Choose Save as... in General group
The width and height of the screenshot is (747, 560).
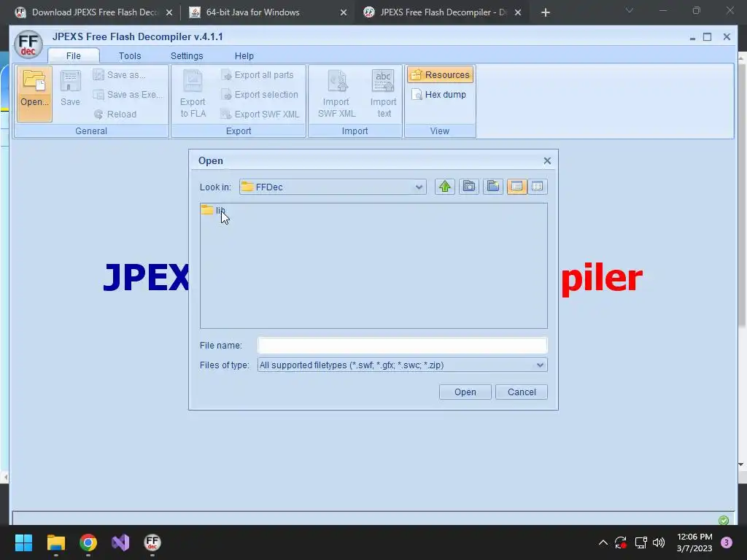(x=120, y=75)
